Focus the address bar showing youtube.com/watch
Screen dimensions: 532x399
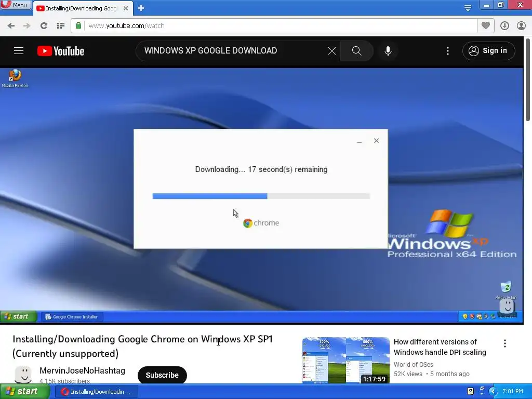coord(274,26)
